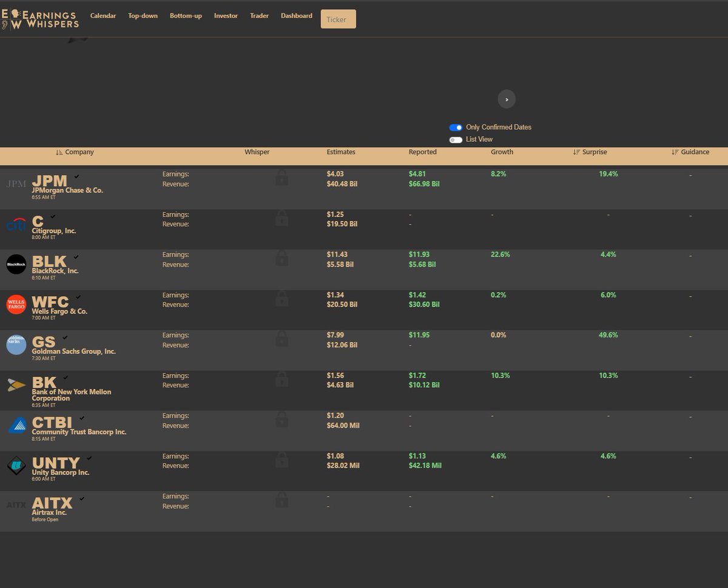The height and width of the screenshot is (588, 728).
Task: Click the JPM whisper lock icon
Action: 281,178
